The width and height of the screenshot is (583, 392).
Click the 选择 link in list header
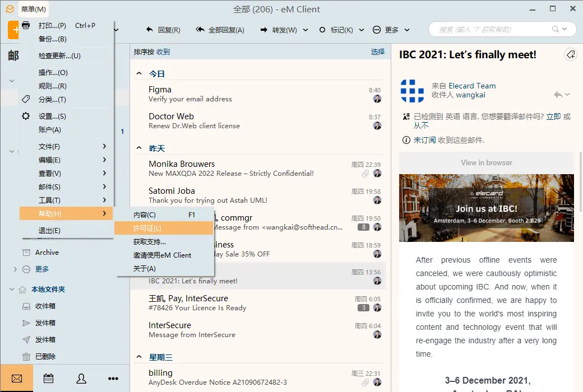[x=378, y=52]
